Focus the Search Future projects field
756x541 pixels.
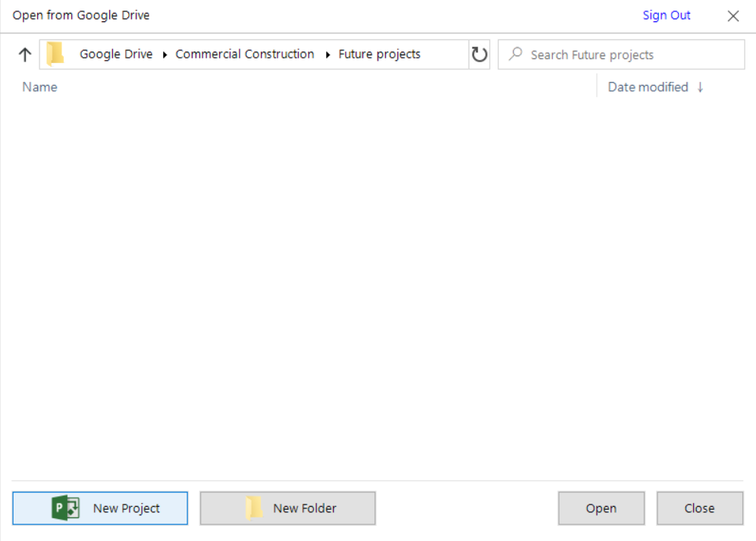[622, 55]
